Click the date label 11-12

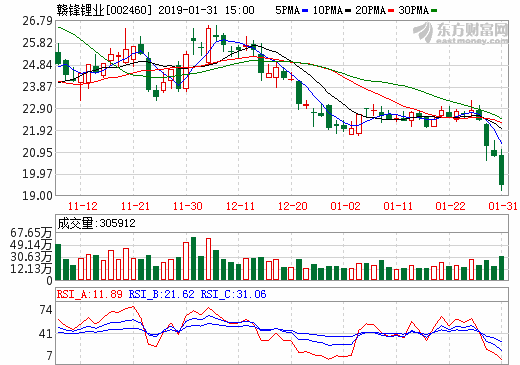pyautogui.click(x=83, y=206)
